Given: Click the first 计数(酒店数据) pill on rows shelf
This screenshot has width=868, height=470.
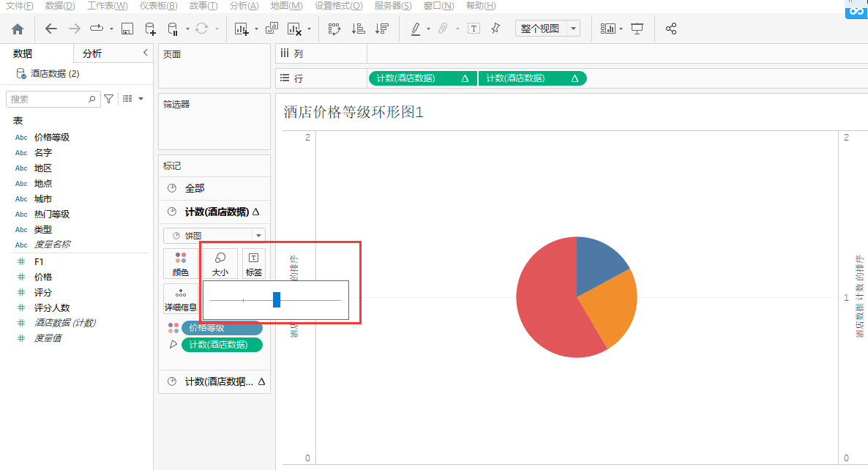Looking at the screenshot, I should click(x=422, y=78).
